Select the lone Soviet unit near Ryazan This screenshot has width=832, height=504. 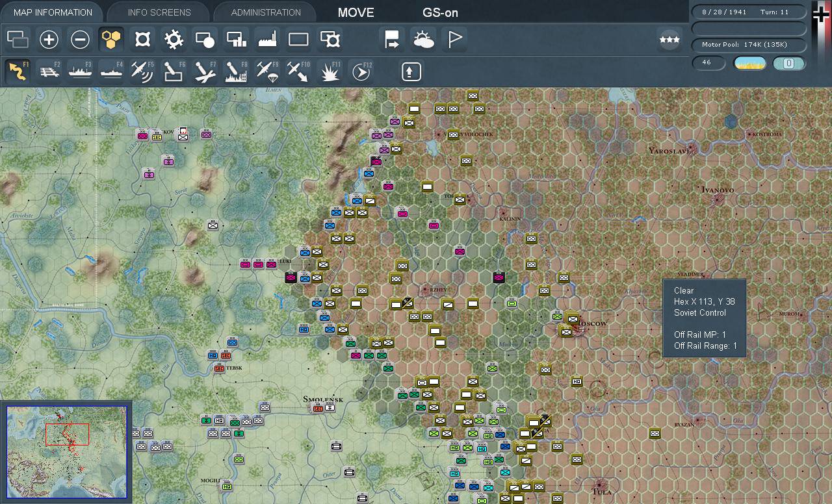point(655,433)
